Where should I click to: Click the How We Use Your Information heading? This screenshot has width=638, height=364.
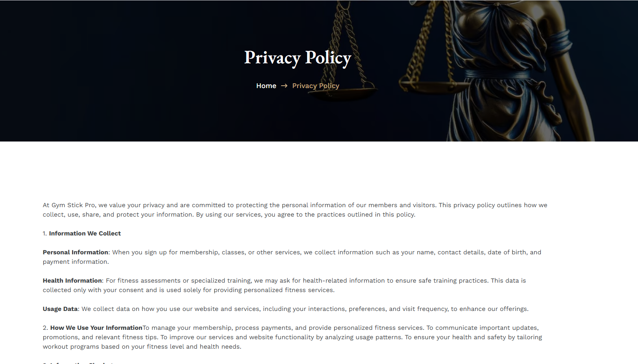[x=96, y=327]
